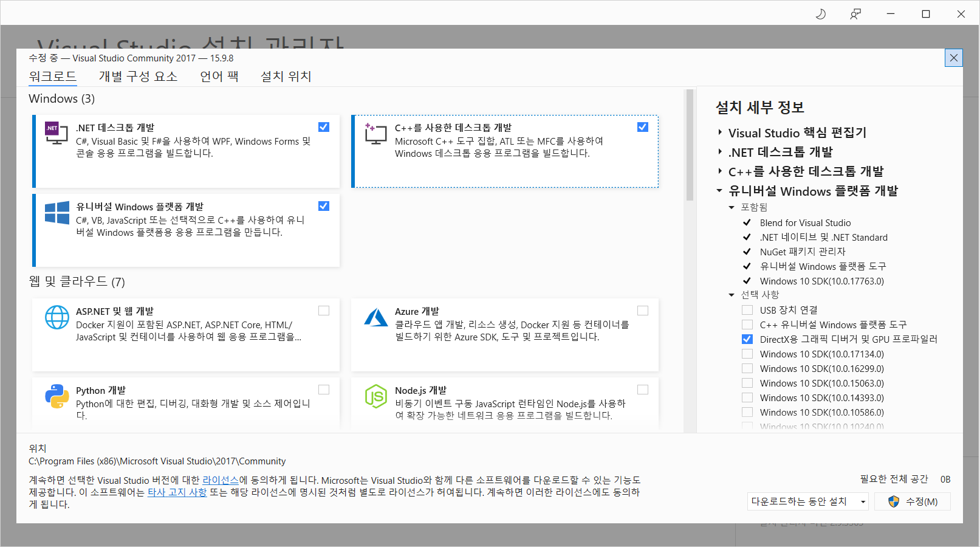980x547 pixels.
Task: Uncheck DirectX용 그래픽 디버거 및 GPU 프로파일러
Action: tap(747, 339)
